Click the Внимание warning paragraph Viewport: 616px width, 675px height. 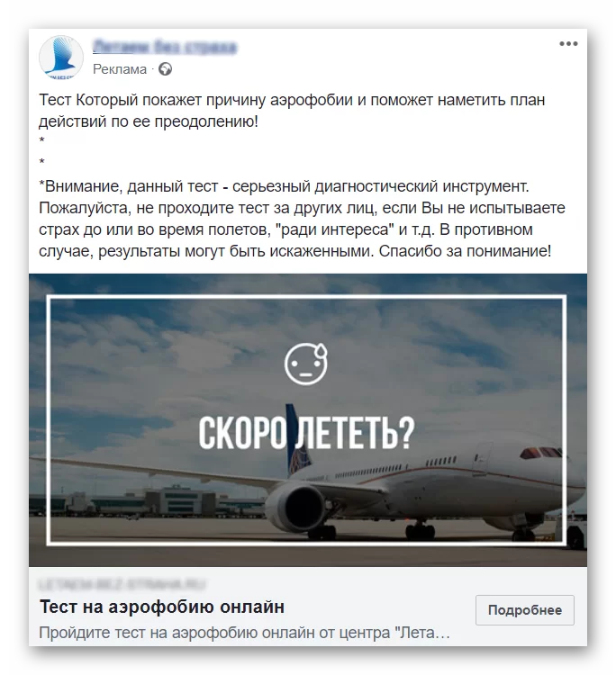coord(302,219)
